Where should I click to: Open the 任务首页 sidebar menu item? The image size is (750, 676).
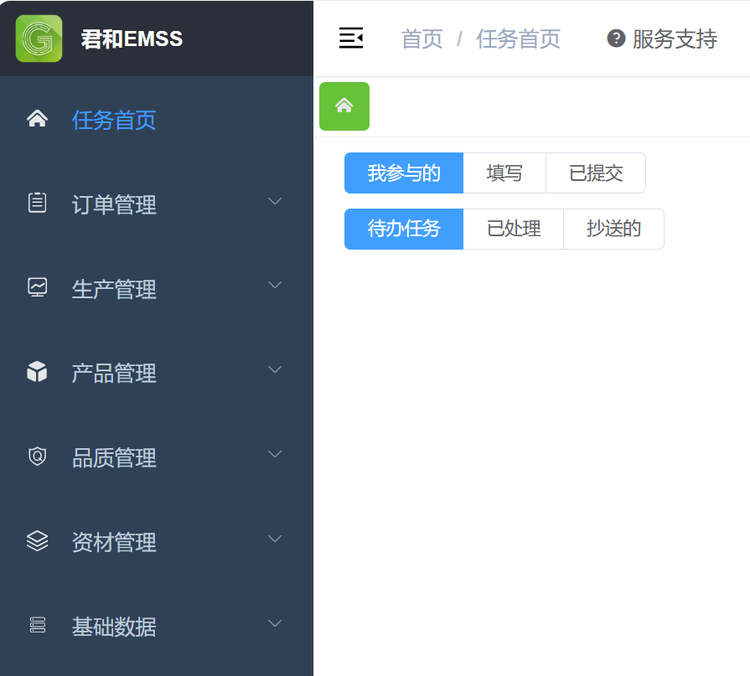tap(114, 120)
